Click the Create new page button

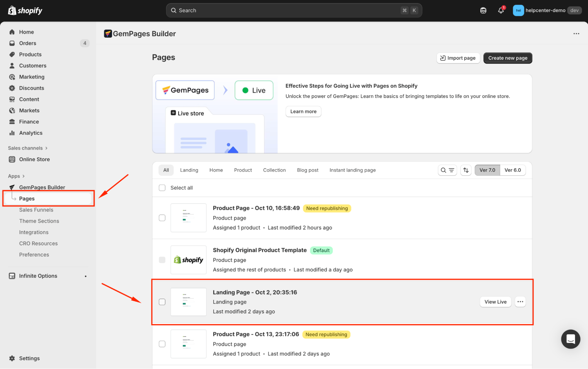[x=507, y=58]
